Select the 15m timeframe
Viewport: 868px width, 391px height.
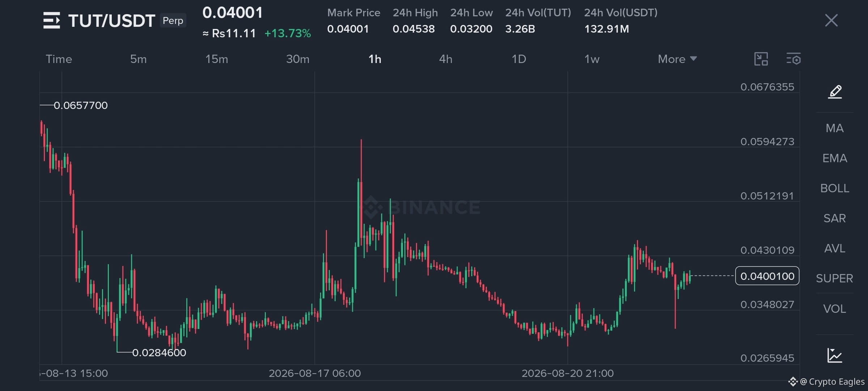tap(217, 59)
